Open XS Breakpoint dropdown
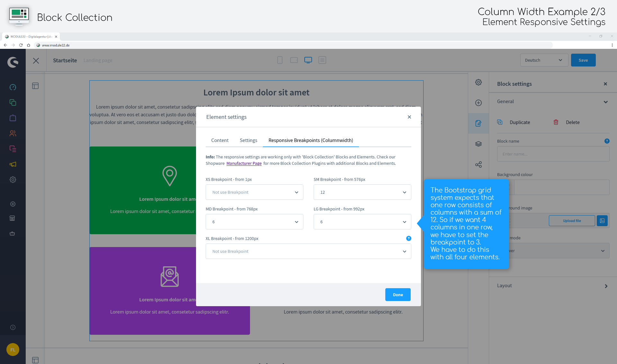The height and width of the screenshot is (364, 617). click(255, 192)
